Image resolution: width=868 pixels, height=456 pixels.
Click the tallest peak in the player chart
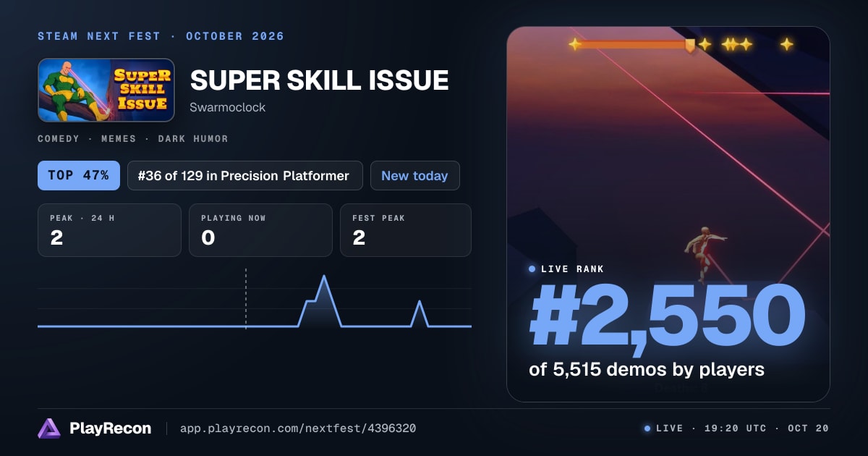[323, 277]
